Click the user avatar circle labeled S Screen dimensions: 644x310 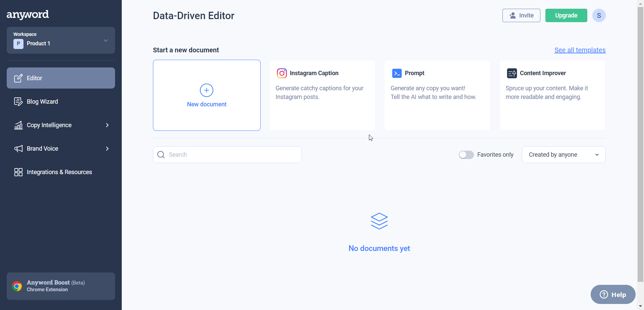click(599, 15)
